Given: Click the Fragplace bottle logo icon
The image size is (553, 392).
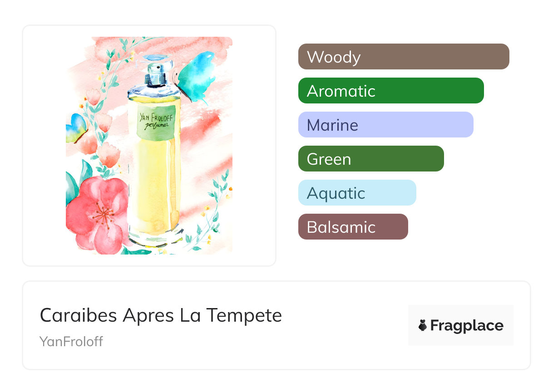Looking at the screenshot, I should pos(423,325).
